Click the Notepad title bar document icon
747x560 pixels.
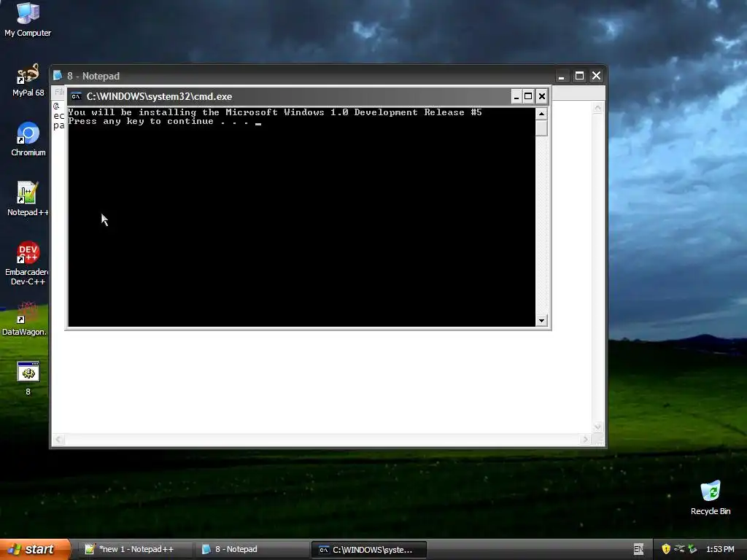(x=58, y=76)
